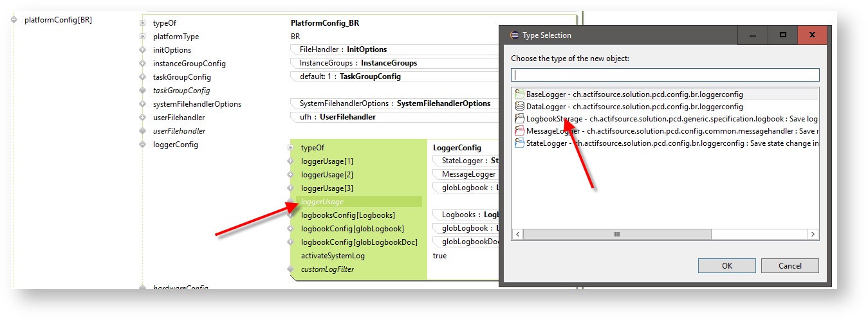The height and width of the screenshot is (320, 868).
Task: Cancel the Type Selection dialog
Action: point(790,266)
